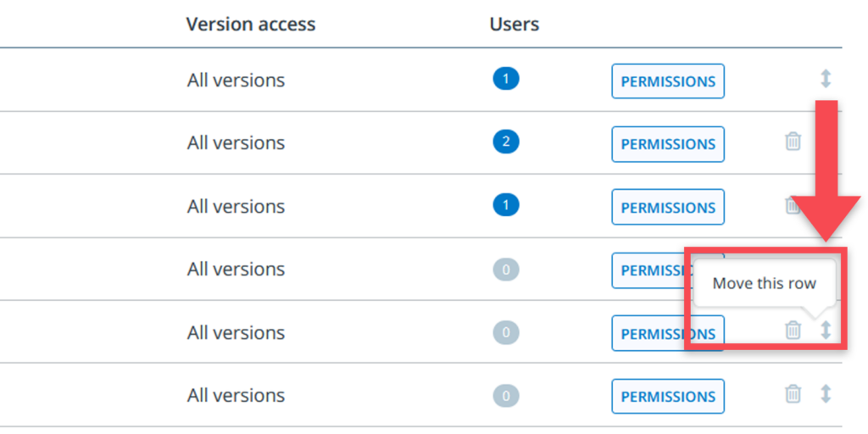Click the move handle under the tooltip

point(826,330)
